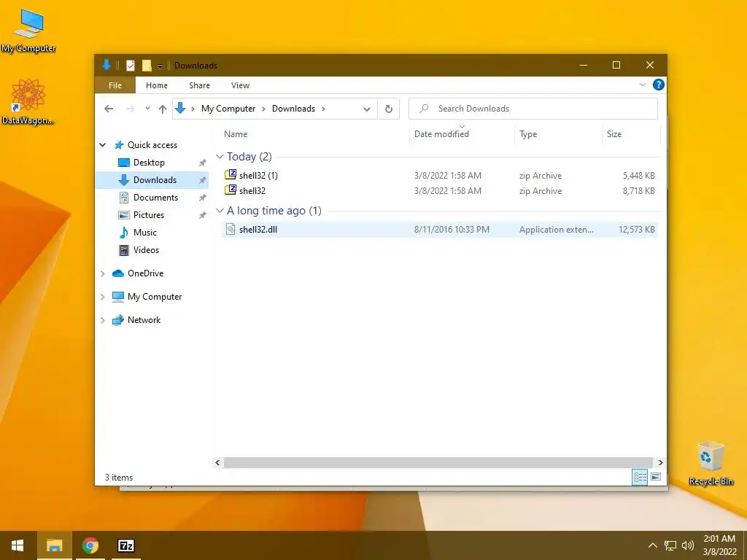Click the Forward navigation arrow
Image resolution: width=747 pixels, height=560 pixels.
[x=131, y=109]
